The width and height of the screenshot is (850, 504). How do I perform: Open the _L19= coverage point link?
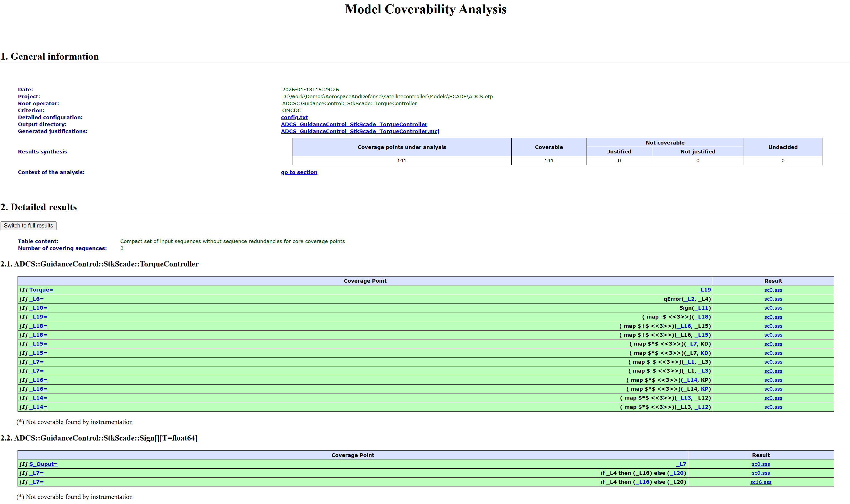click(x=38, y=317)
